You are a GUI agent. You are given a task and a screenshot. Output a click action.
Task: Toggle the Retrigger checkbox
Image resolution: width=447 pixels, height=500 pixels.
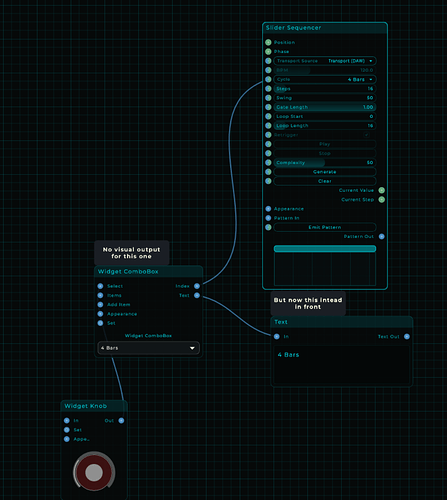[x=366, y=135]
